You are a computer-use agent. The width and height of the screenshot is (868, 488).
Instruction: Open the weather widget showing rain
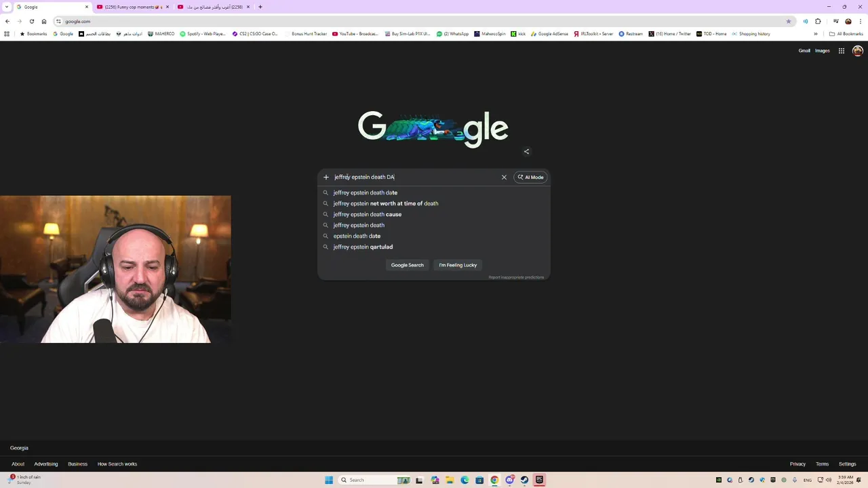[24, 479]
